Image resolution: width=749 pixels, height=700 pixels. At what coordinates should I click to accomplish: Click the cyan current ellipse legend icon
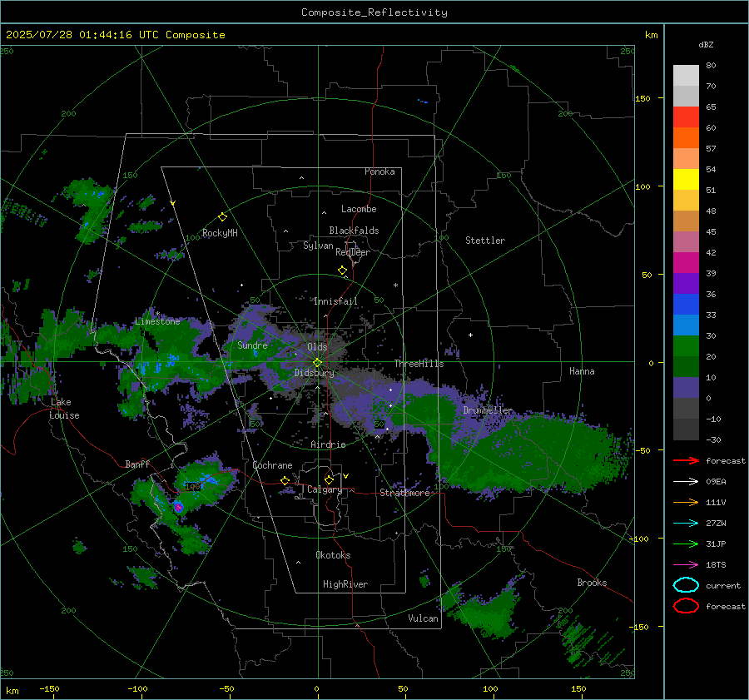point(686,585)
